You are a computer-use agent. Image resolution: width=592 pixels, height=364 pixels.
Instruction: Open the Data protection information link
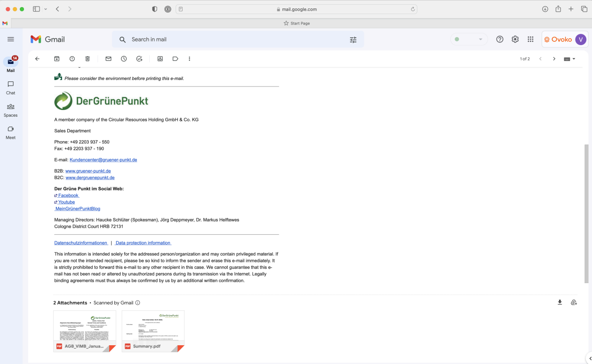[x=143, y=243]
